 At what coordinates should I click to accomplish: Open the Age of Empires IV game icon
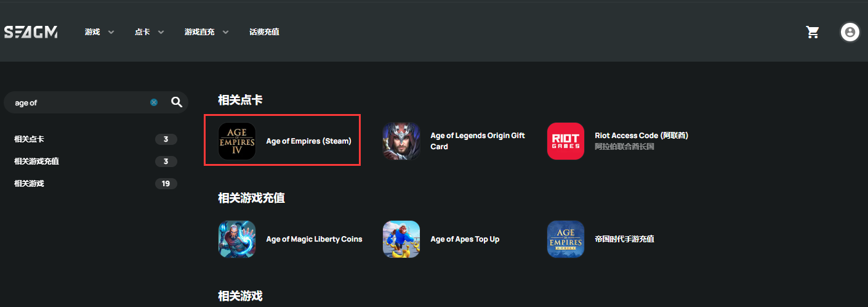(x=237, y=141)
